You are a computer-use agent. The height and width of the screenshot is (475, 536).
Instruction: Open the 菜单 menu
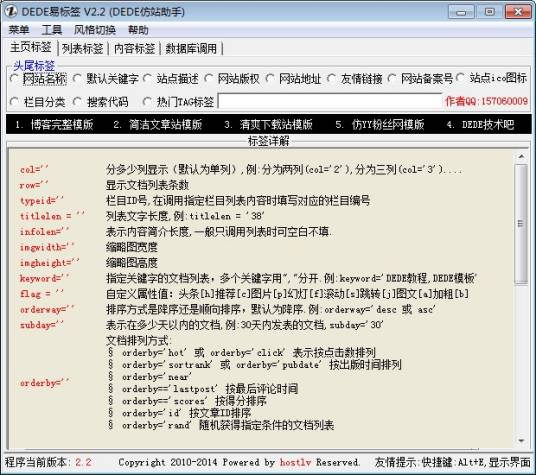coord(19,30)
